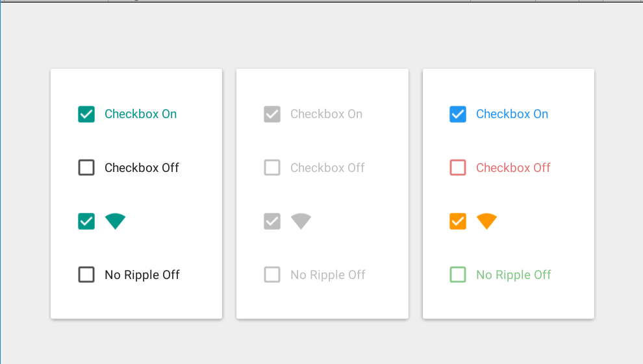Click the teal wifi icon
The height and width of the screenshot is (364, 643).
click(115, 221)
